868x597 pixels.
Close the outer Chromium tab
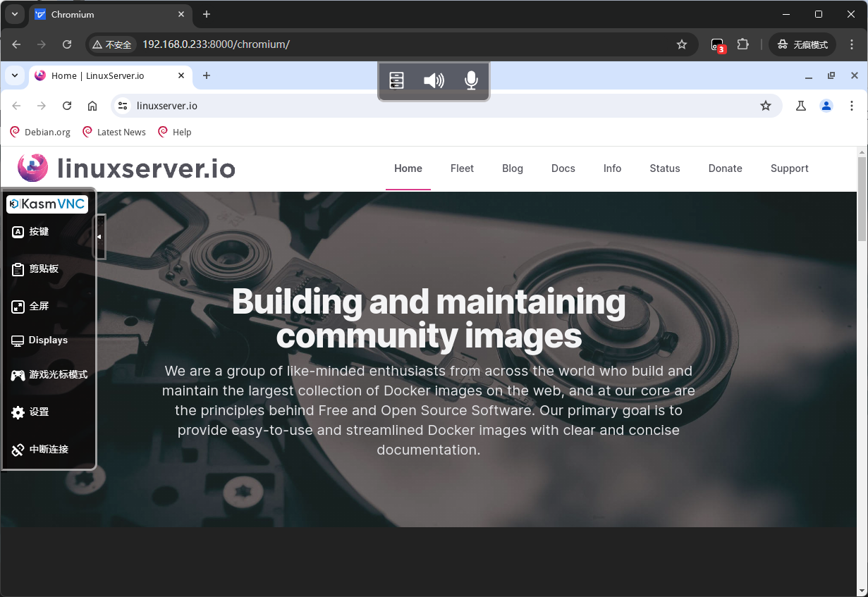(181, 14)
